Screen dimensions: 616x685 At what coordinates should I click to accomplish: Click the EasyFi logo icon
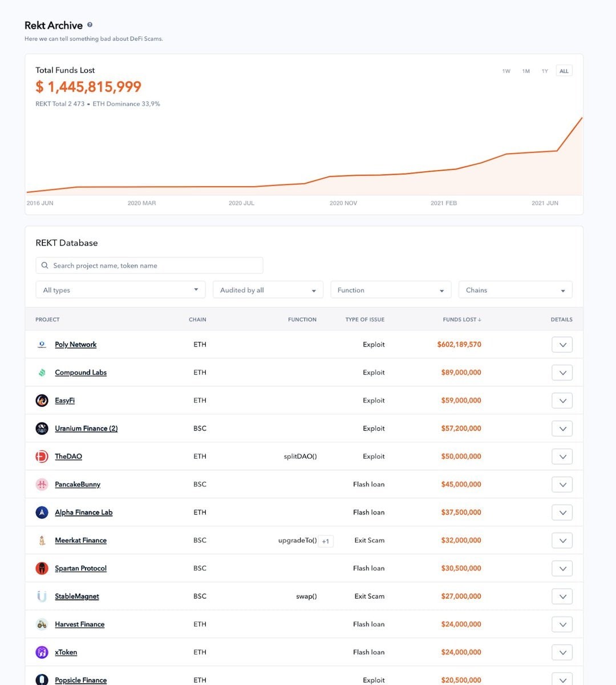42,400
